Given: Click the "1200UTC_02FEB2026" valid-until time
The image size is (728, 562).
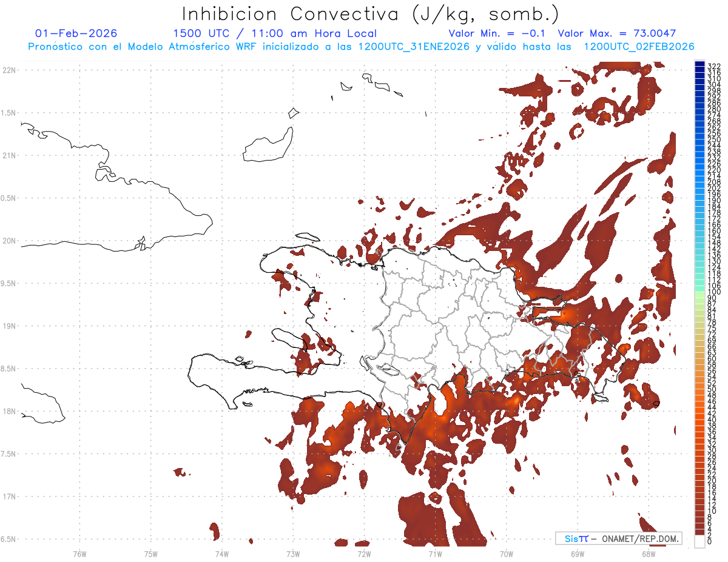Looking at the screenshot, I should pyautogui.click(x=639, y=47).
